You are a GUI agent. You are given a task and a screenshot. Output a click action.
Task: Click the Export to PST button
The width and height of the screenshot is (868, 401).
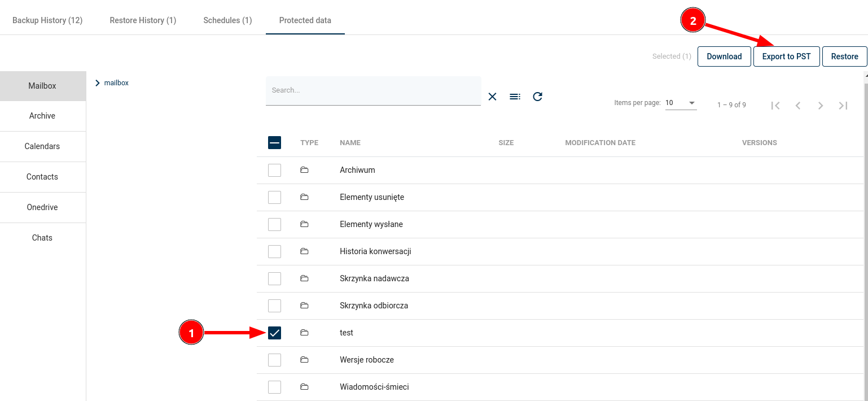(786, 56)
